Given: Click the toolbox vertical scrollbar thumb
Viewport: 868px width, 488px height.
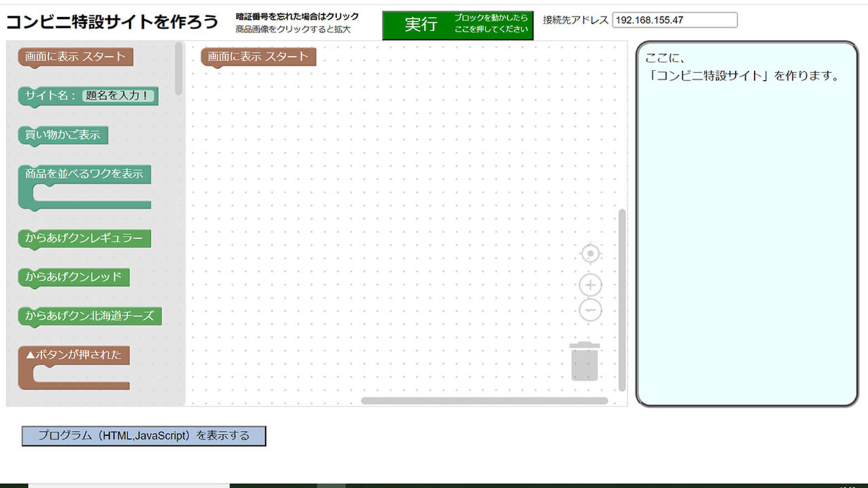Looking at the screenshot, I should point(178,68).
